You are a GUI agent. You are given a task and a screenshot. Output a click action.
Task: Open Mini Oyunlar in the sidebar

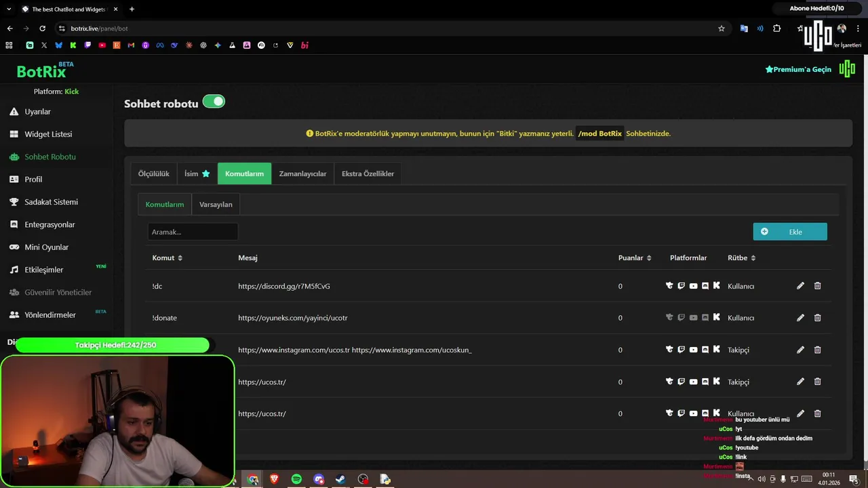point(47,247)
